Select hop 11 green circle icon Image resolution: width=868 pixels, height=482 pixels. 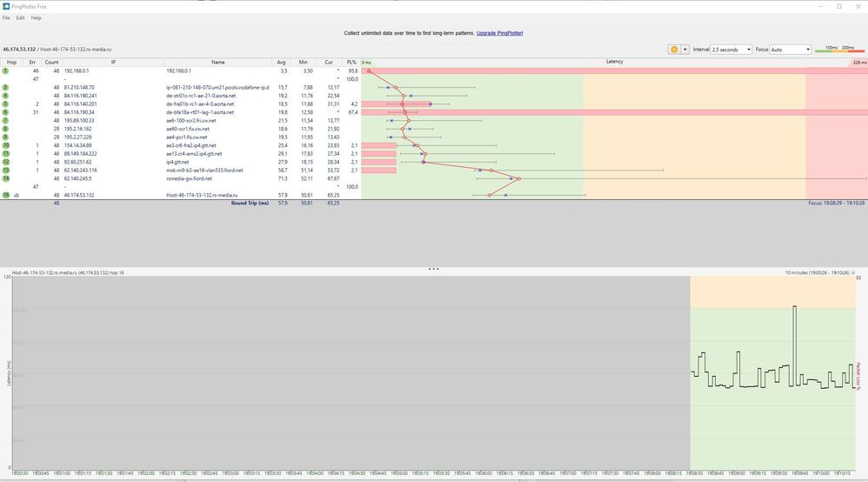pos(5,154)
